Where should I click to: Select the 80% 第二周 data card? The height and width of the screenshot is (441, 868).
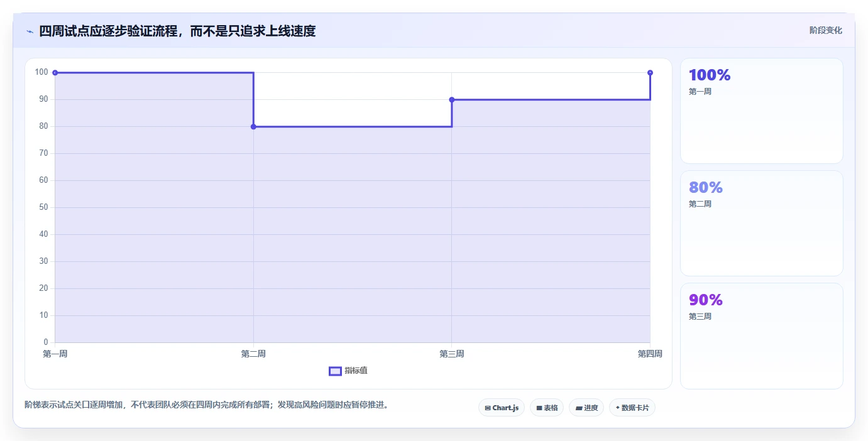pyautogui.click(x=761, y=223)
